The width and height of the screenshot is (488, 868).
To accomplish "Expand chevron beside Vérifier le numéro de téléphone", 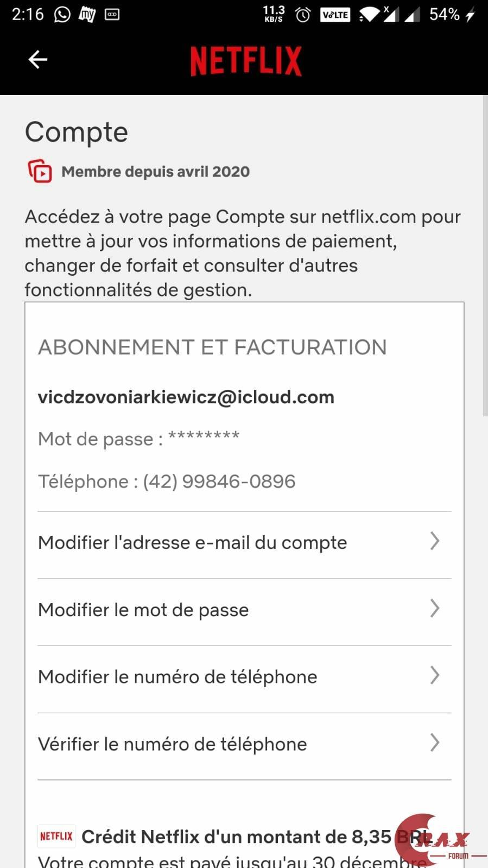I will coord(434,743).
